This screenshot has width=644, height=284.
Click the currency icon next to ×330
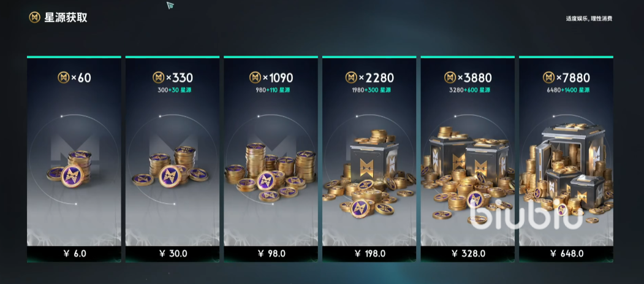click(159, 77)
